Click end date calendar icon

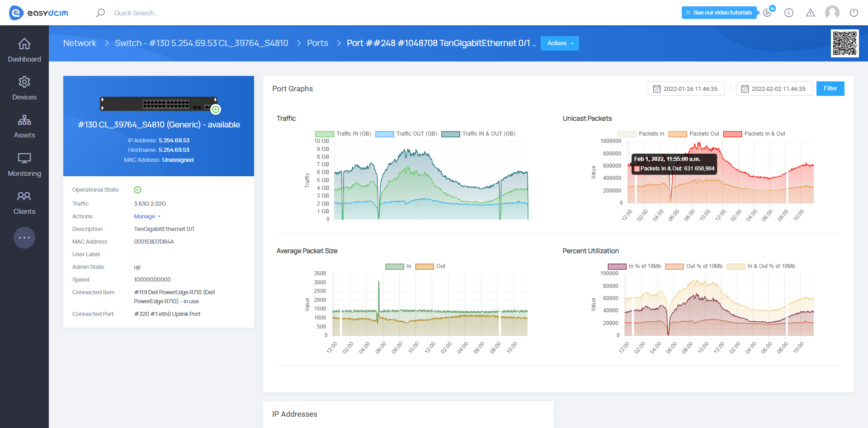pos(745,89)
